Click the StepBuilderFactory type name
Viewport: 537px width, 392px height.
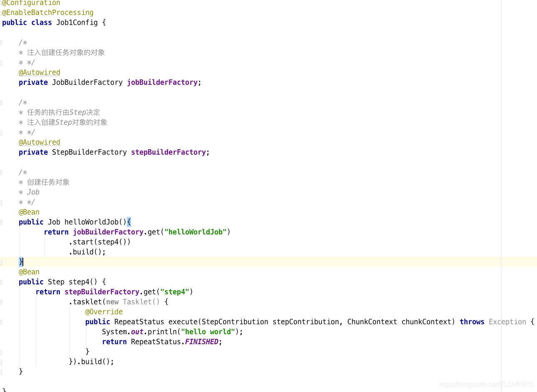[89, 152]
